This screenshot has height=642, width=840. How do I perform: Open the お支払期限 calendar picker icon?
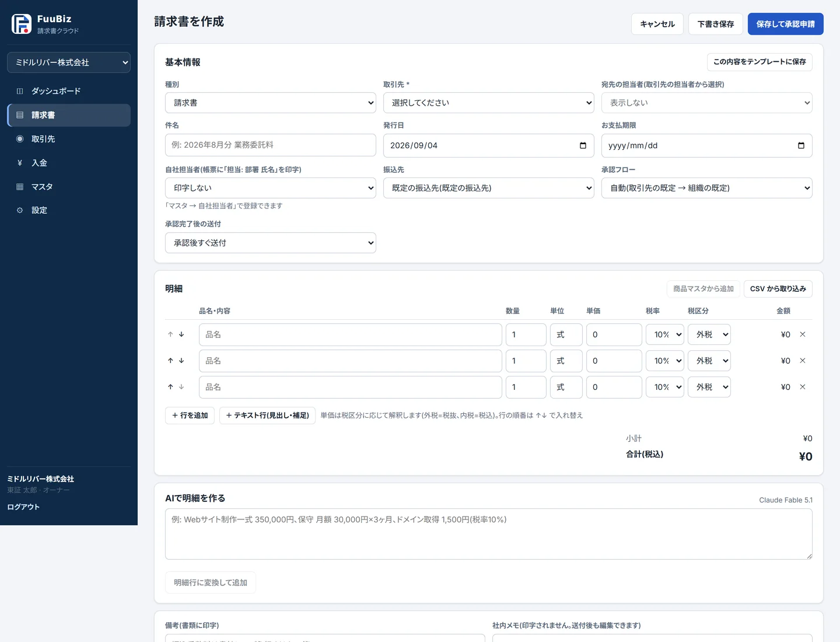(801, 145)
